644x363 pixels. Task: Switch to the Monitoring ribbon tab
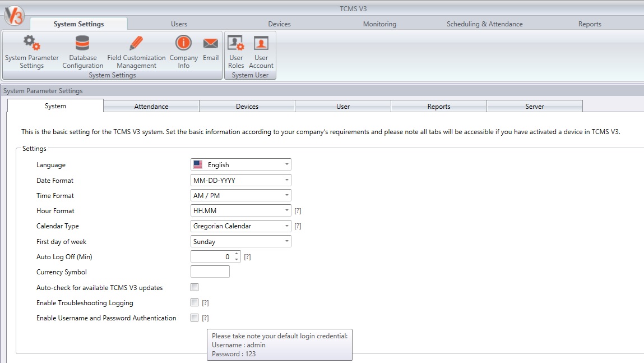click(379, 24)
